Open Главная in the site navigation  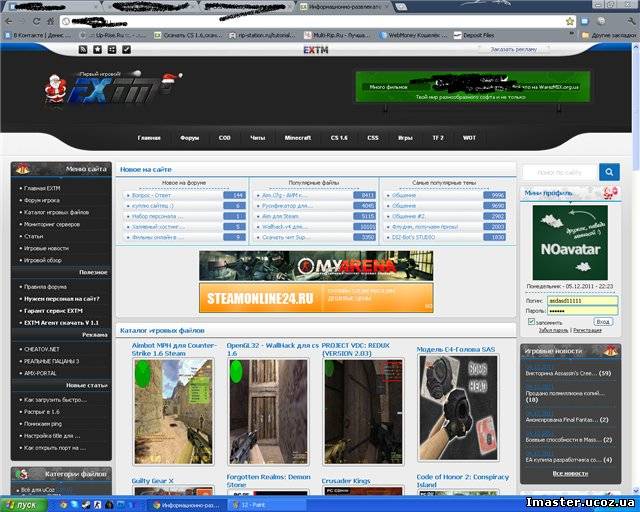(149, 138)
